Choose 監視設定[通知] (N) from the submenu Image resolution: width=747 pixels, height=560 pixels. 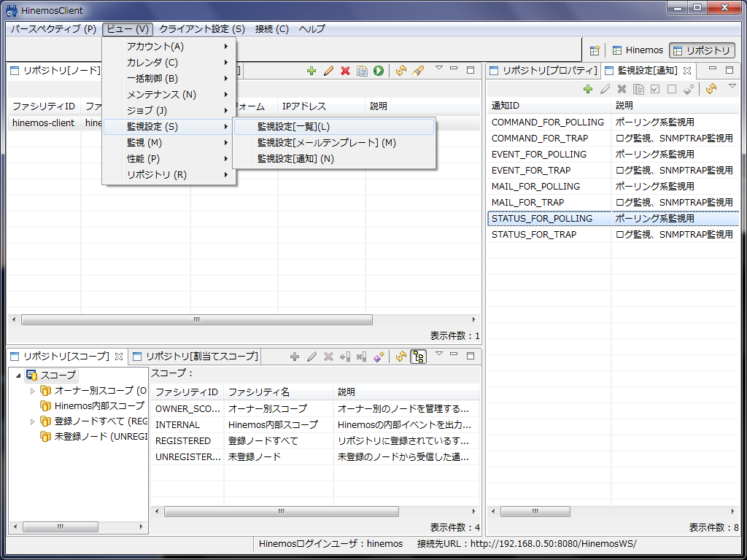click(x=334, y=159)
